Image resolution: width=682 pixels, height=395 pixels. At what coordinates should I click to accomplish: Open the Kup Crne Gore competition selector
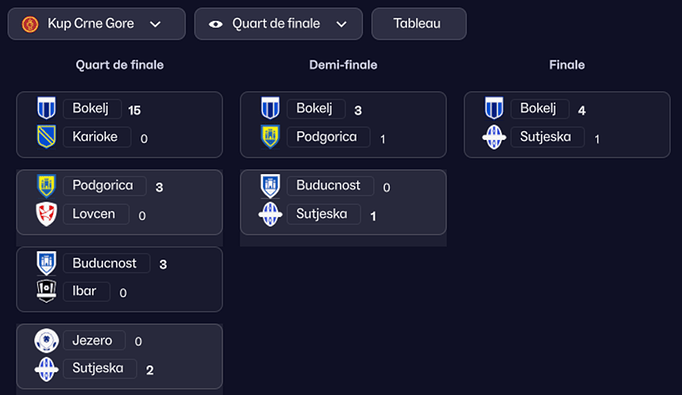coord(97,24)
